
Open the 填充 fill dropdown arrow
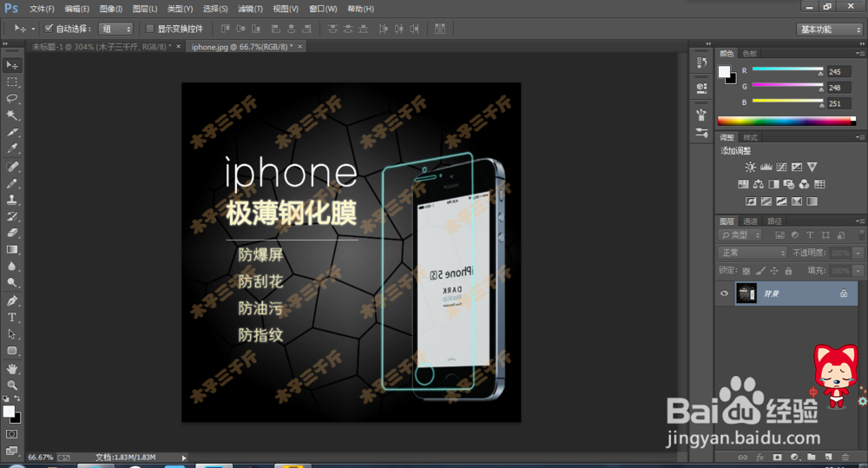858,271
